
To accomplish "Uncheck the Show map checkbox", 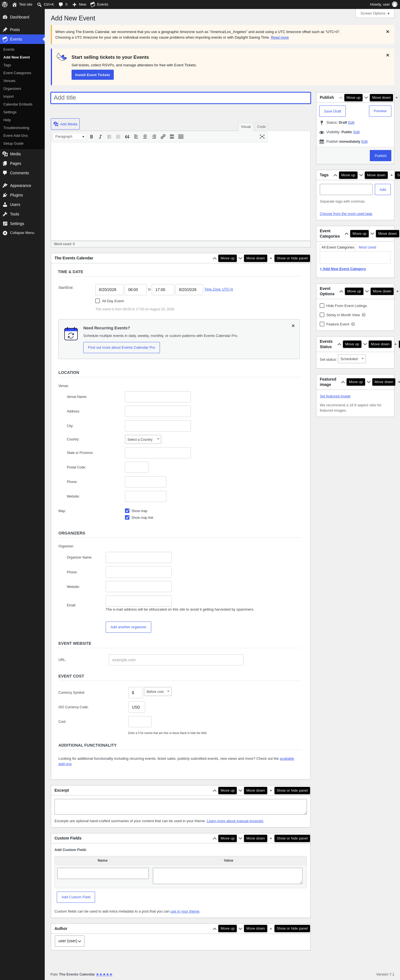I will point(127,511).
